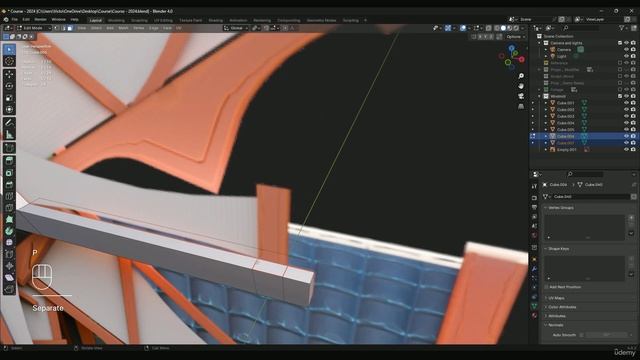Open the Global transform orientation dropdown
This screenshot has width=640, height=360.
click(236, 28)
